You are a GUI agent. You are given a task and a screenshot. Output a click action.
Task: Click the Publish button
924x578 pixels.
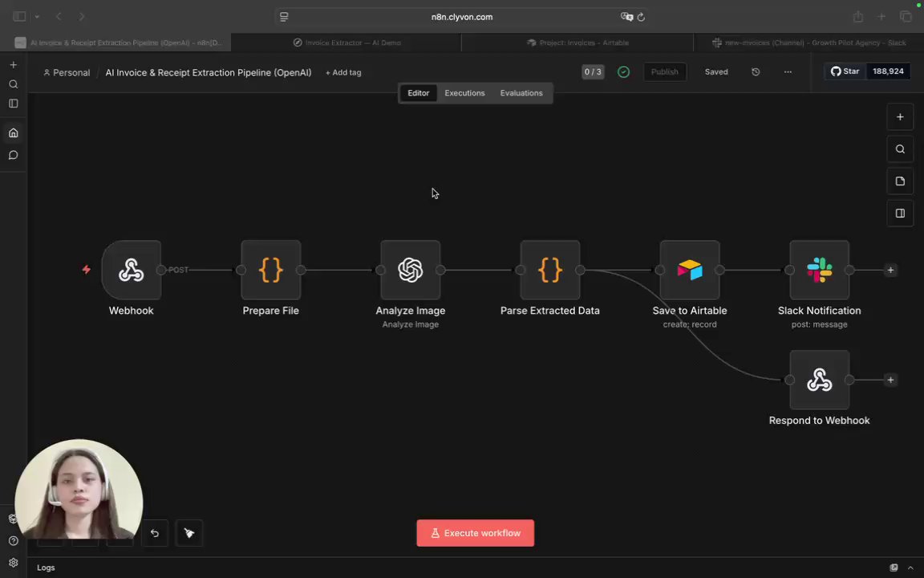(665, 72)
